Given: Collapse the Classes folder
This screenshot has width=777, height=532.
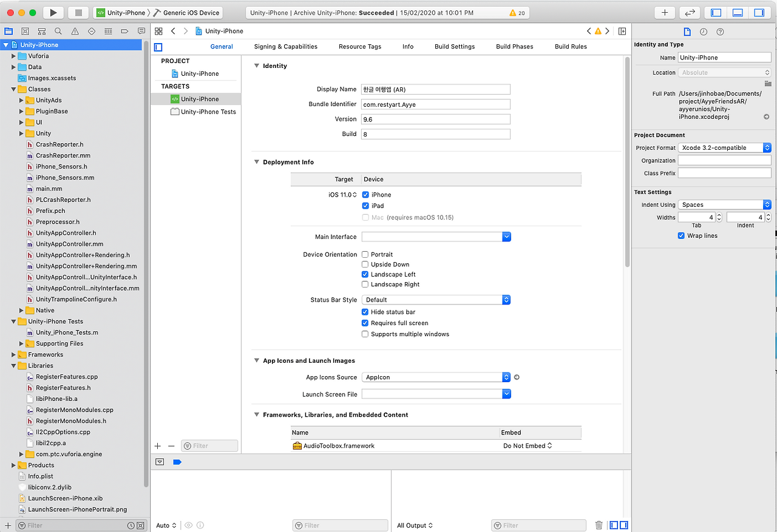Looking at the screenshot, I should click(13, 89).
